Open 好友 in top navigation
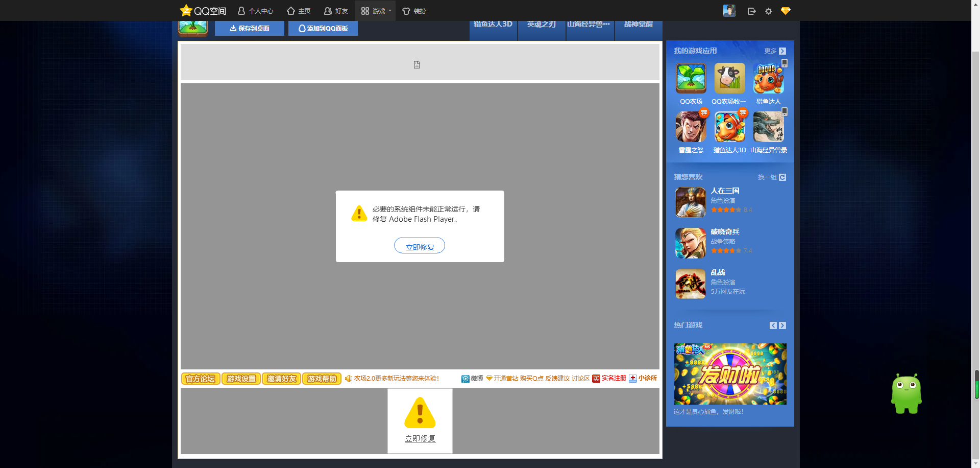 click(x=336, y=11)
